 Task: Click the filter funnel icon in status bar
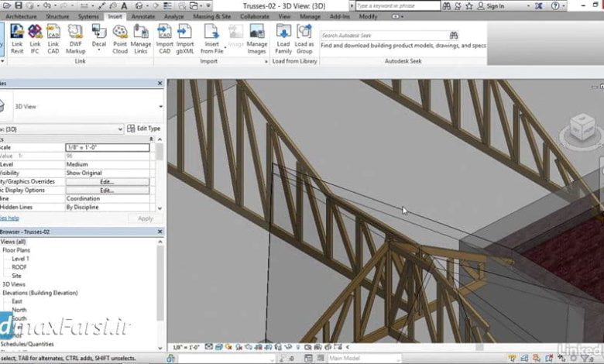585,359
